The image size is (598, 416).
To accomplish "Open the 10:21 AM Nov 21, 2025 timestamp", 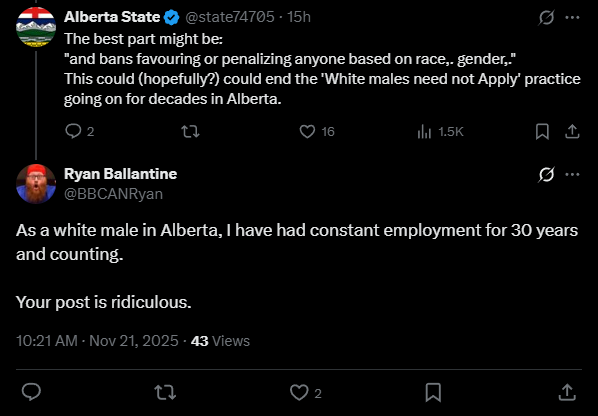I will pos(97,341).
